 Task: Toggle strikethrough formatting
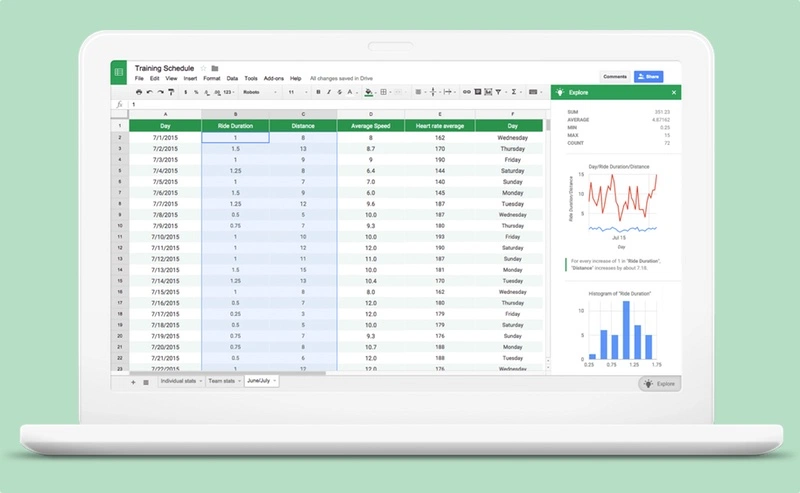340,92
